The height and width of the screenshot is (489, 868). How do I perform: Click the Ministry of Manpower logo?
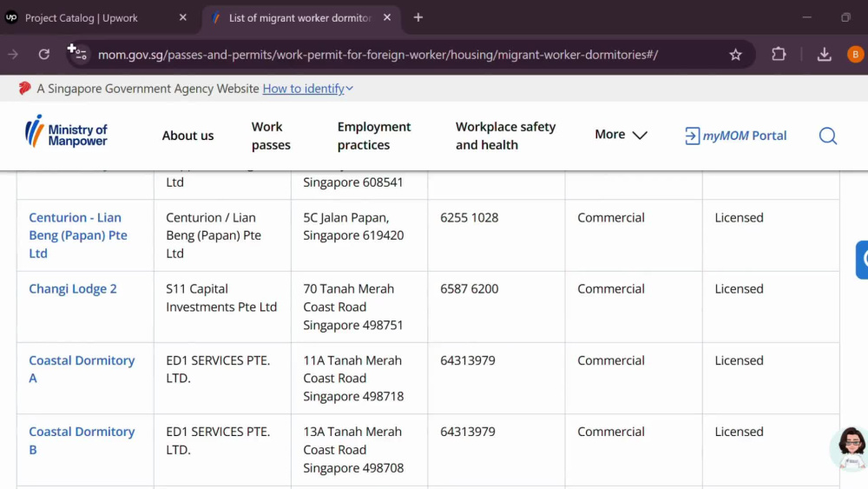point(66,132)
